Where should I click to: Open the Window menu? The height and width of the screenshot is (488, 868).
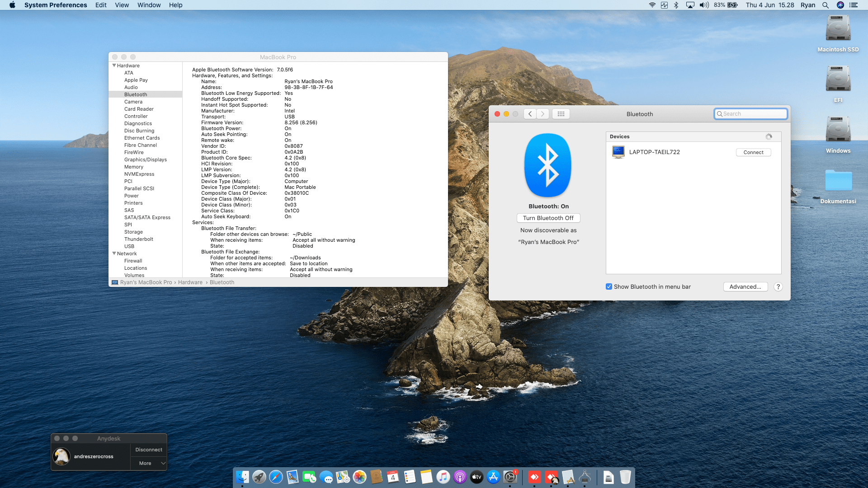[149, 5]
